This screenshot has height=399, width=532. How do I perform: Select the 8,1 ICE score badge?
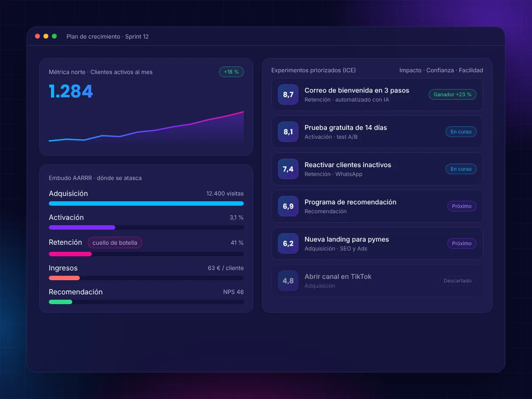pyautogui.click(x=288, y=132)
